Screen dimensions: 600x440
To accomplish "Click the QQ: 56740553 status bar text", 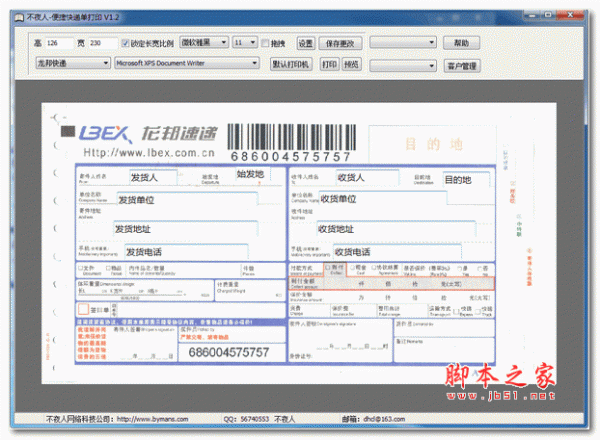I will pyautogui.click(x=246, y=419).
